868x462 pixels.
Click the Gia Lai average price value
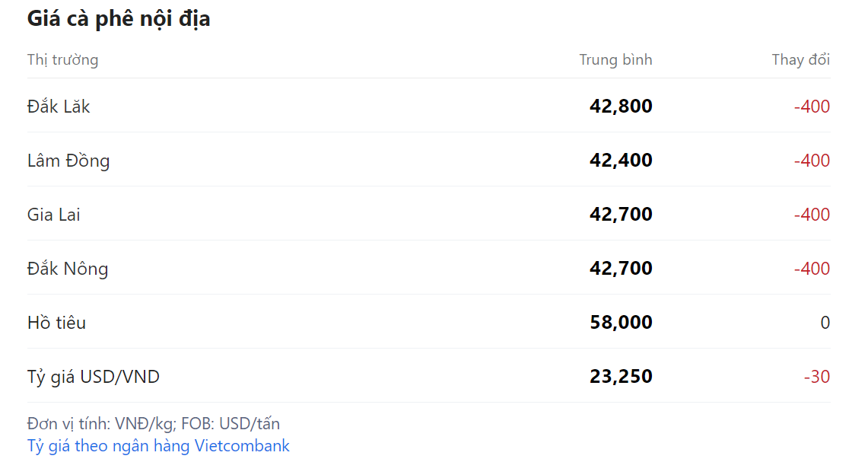(x=621, y=215)
